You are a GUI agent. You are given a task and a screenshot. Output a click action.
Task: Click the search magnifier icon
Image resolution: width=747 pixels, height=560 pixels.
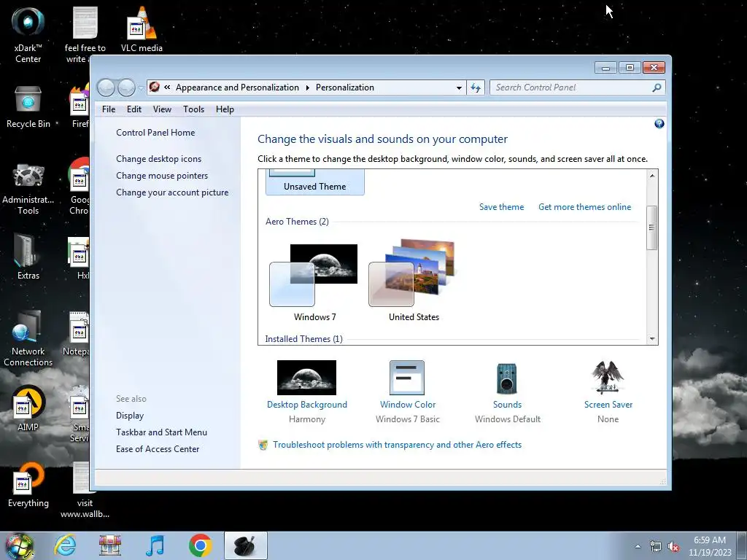(657, 87)
